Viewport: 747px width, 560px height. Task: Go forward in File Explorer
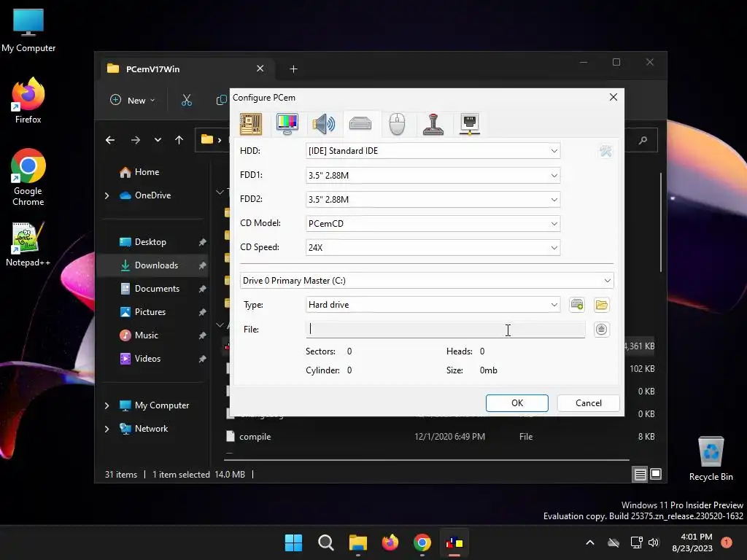click(135, 140)
